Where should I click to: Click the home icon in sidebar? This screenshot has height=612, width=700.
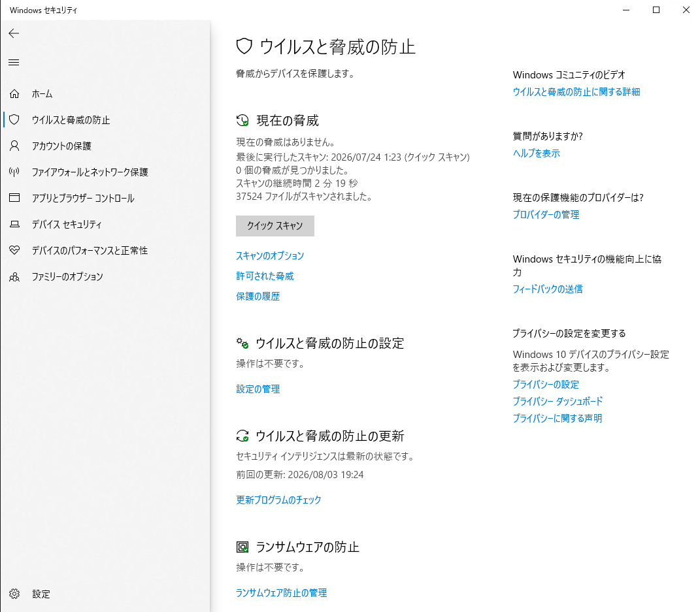point(14,93)
